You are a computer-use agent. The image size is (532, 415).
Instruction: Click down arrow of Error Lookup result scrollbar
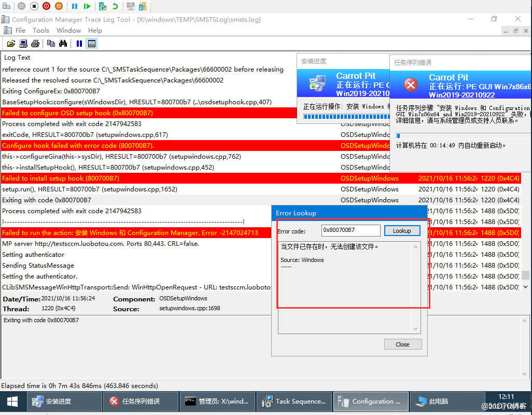416,328
